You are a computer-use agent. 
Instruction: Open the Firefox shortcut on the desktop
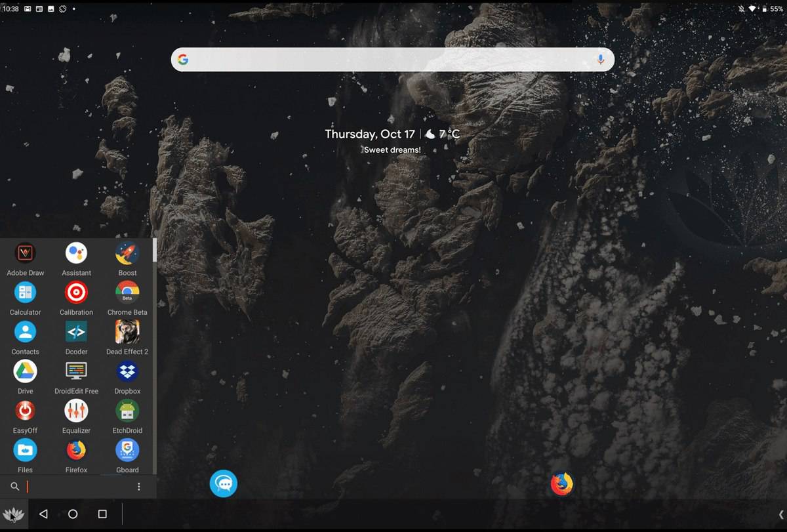click(561, 484)
